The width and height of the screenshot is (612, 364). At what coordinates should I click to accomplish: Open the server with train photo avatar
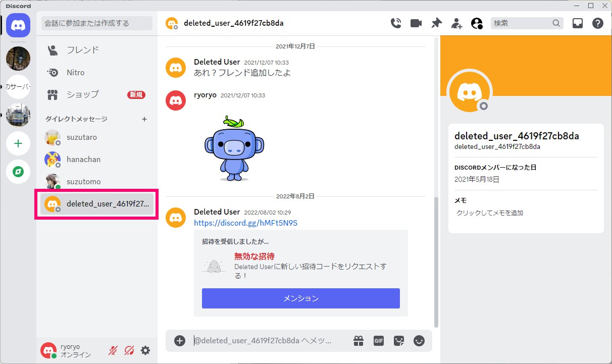coord(18,115)
